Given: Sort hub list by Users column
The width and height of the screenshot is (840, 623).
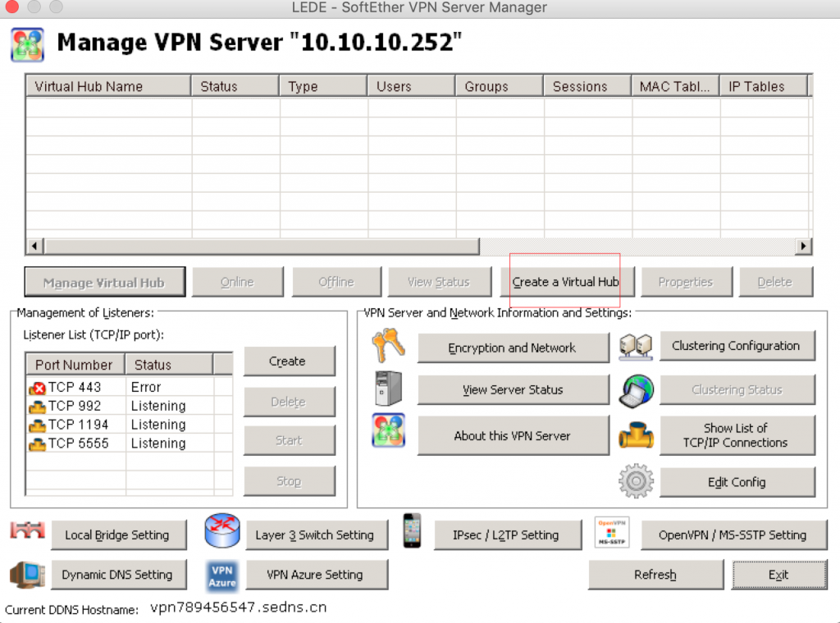Looking at the screenshot, I should (x=411, y=86).
